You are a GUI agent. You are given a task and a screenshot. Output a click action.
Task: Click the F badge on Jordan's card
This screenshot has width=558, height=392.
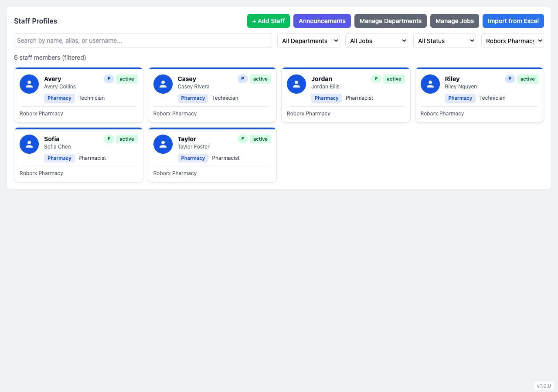pos(376,79)
